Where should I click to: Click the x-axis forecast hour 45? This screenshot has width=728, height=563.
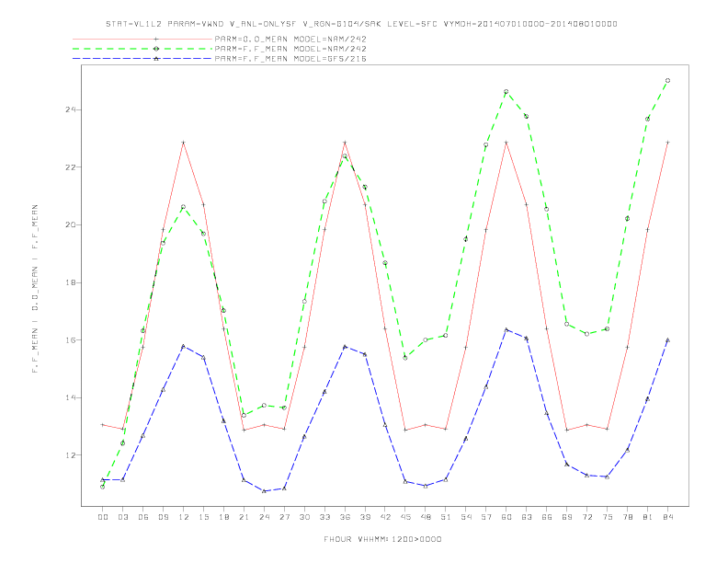tap(405, 517)
